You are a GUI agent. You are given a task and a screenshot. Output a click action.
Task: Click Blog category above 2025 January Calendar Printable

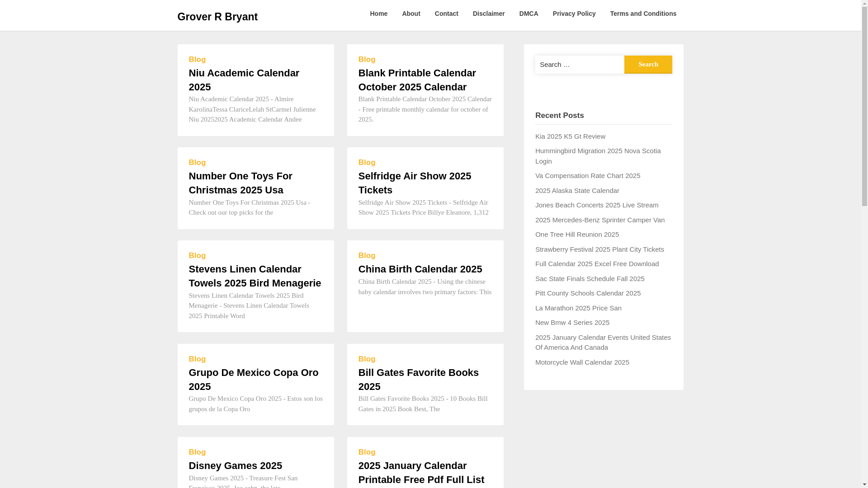pos(367,452)
